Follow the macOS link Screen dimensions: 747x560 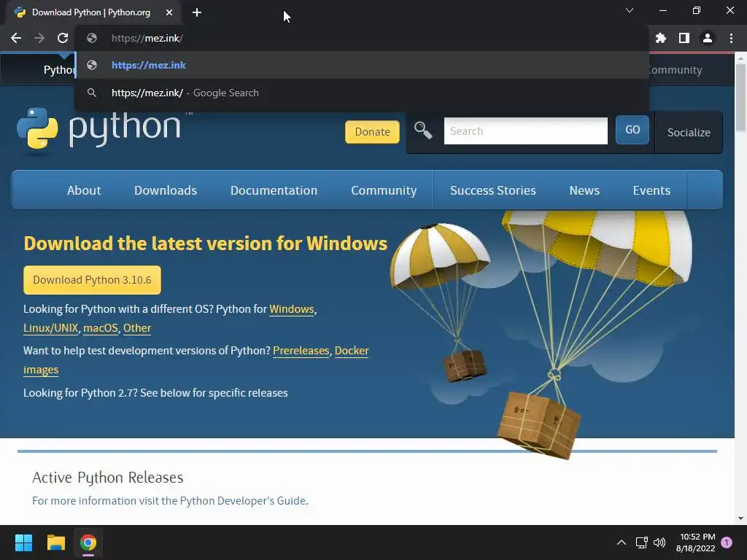pos(101,328)
